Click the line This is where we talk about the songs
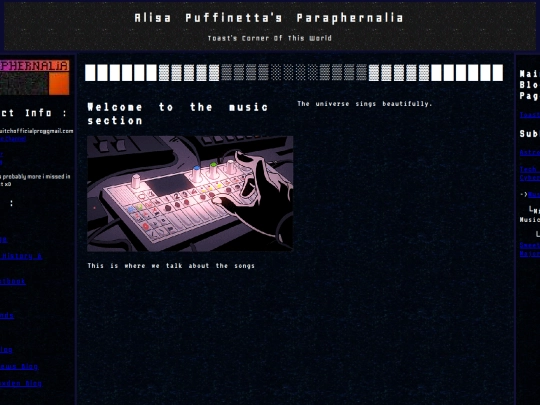 [x=171, y=266]
